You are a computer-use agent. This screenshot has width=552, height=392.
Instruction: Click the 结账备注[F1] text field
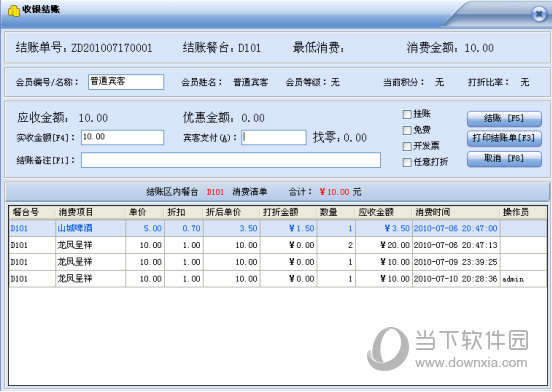point(231,160)
